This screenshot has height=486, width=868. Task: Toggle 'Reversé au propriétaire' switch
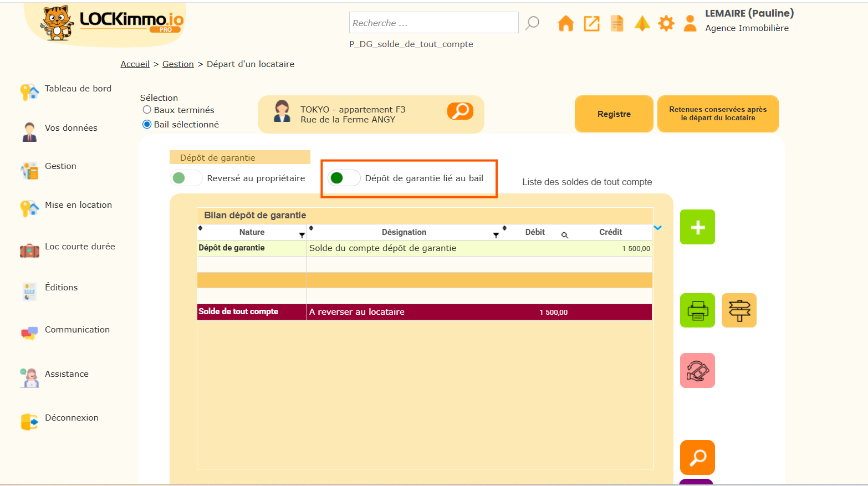click(x=186, y=178)
